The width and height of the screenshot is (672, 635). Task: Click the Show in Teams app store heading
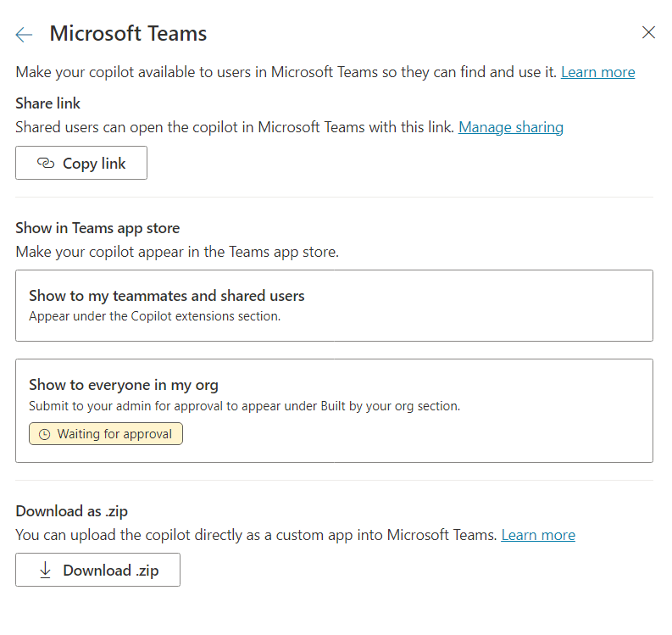[97, 228]
